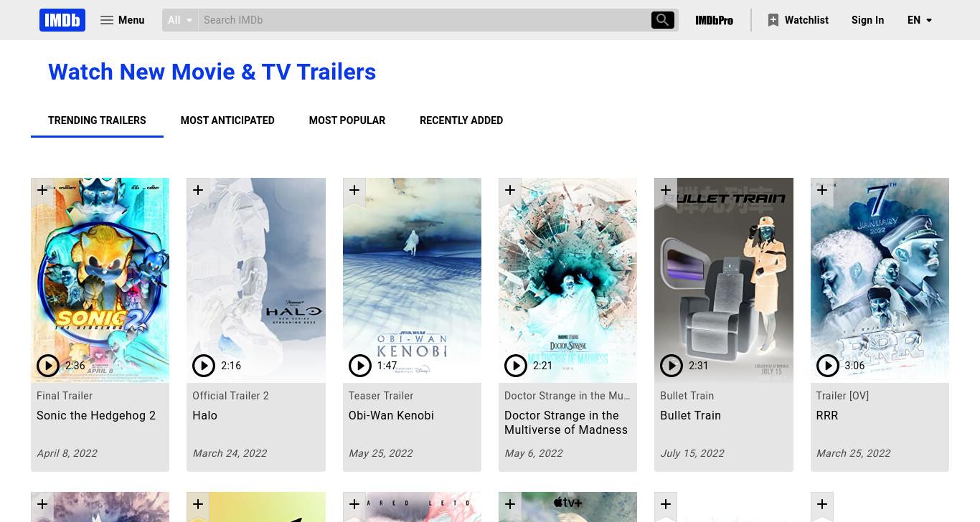
Task: Play Sonic the Hedgehog 2 trailer
Action: click(x=48, y=366)
